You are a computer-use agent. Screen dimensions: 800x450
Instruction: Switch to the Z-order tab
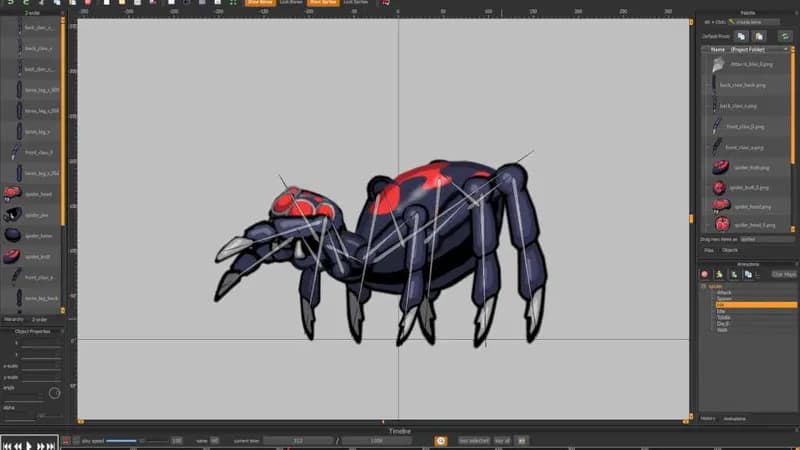click(40, 319)
